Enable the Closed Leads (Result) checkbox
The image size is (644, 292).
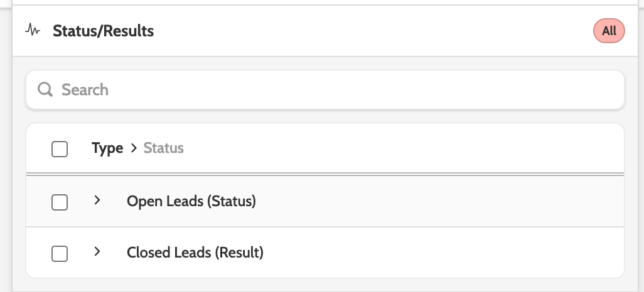tap(60, 253)
